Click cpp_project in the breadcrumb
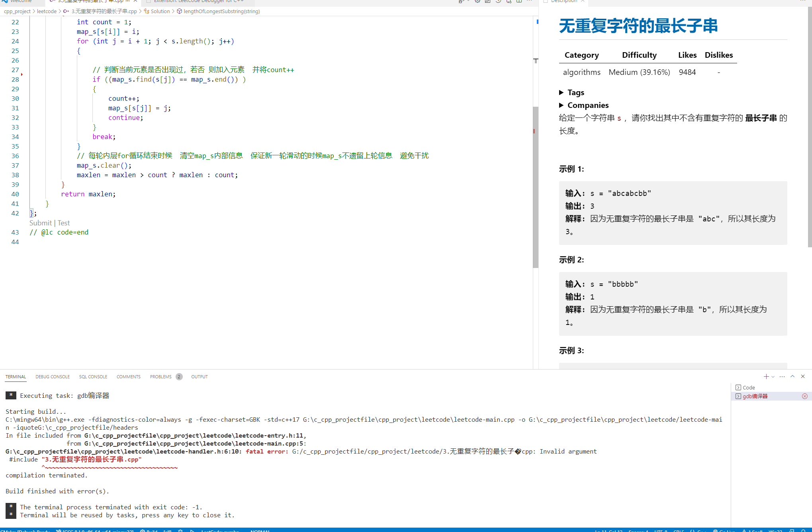 pos(17,11)
